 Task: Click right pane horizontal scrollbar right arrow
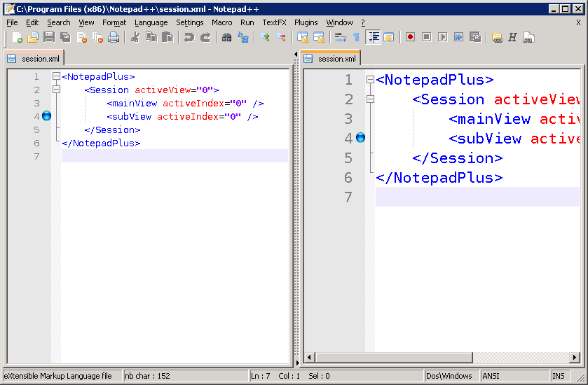point(574,358)
